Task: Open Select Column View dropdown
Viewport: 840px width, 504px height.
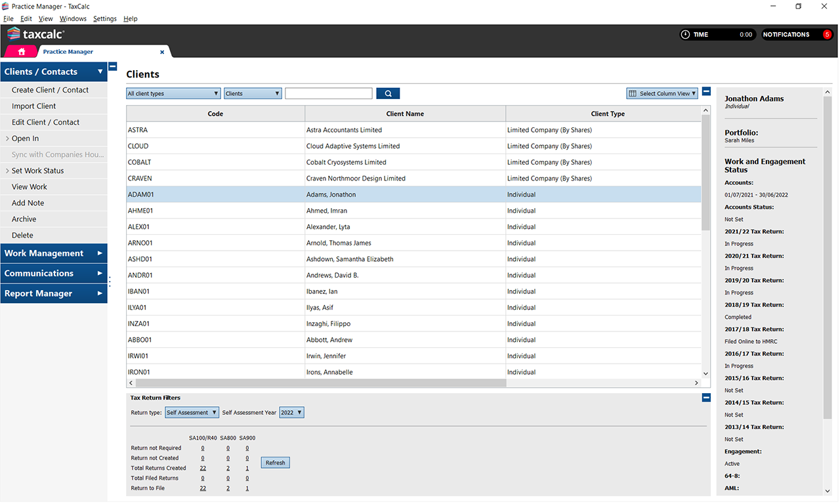Action: (662, 94)
